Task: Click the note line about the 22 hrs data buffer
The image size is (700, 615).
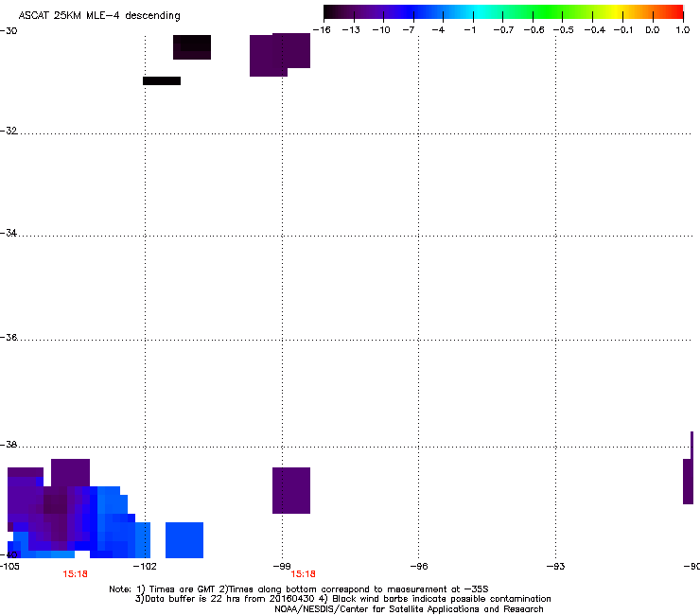Action: tap(342, 599)
